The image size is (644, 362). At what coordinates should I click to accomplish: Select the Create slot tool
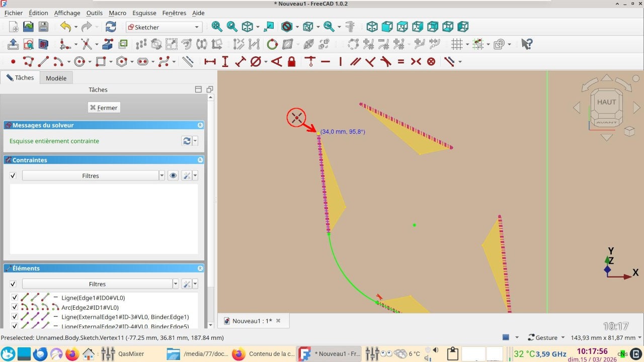[x=142, y=62]
